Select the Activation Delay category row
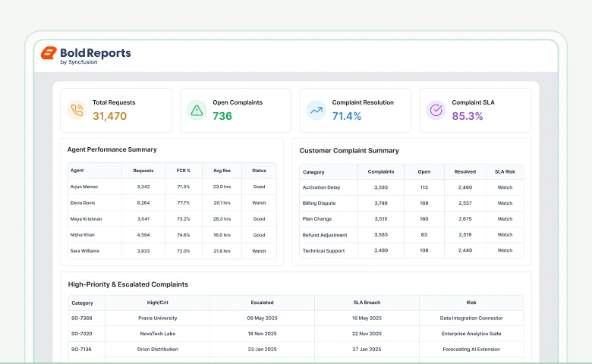This screenshot has width=592, height=364. (x=411, y=187)
